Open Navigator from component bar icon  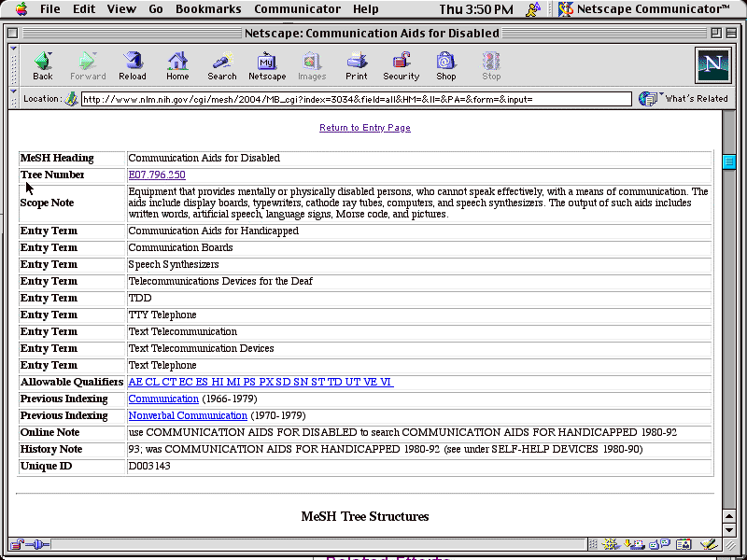612,544
